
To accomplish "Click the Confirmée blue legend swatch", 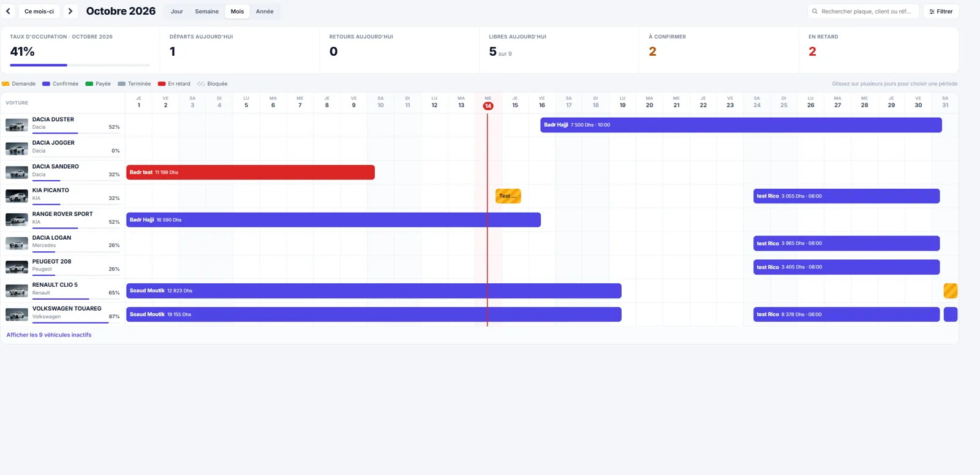I will pos(46,84).
